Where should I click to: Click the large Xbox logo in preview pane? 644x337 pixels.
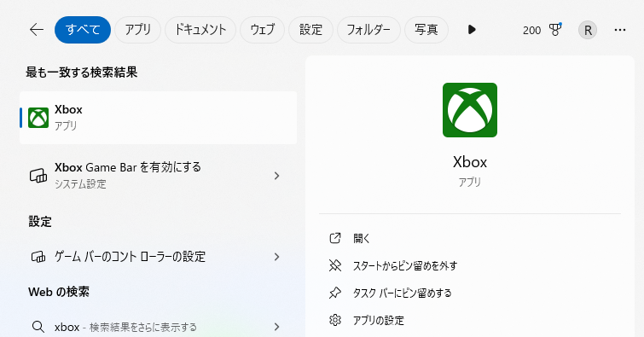point(470,110)
